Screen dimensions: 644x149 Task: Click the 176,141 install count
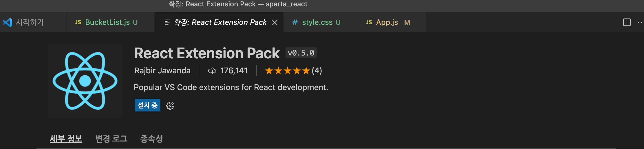point(234,70)
